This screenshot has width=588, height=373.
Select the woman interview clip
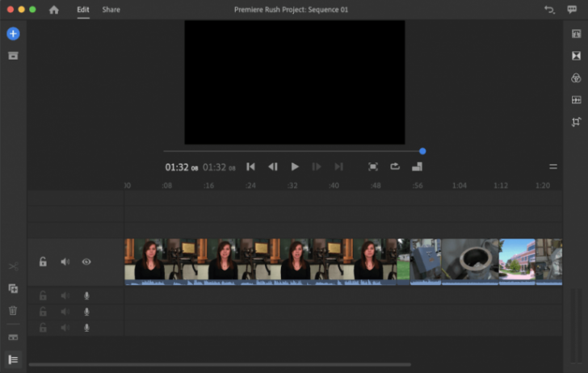(x=260, y=262)
